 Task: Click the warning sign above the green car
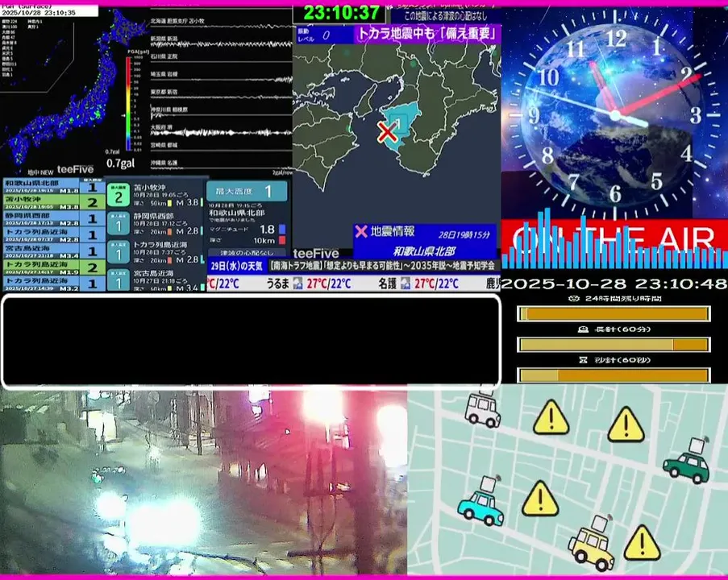(626, 424)
